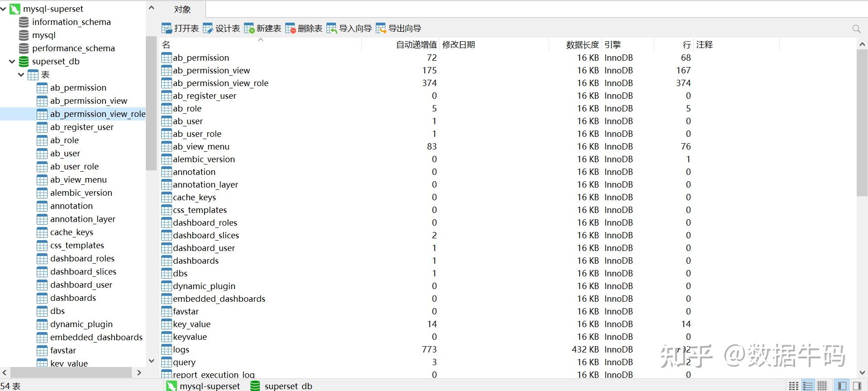Click the table icon of query in the list
The height and width of the screenshot is (391, 868).
click(167, 362)
